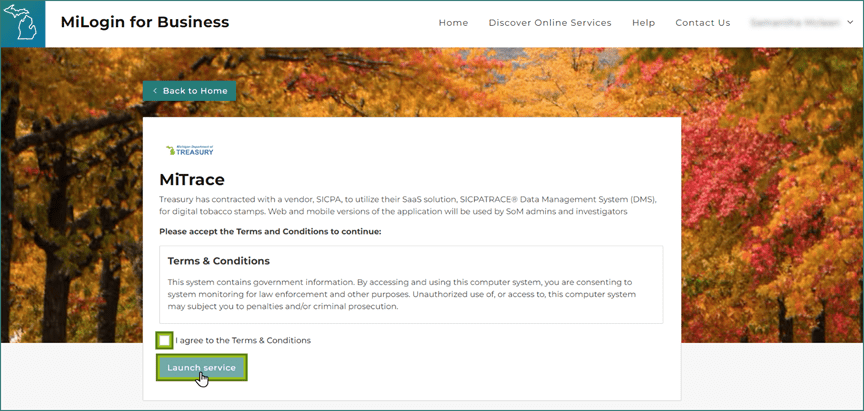
Task: Click the blurred user name
Action: (795, 23)
